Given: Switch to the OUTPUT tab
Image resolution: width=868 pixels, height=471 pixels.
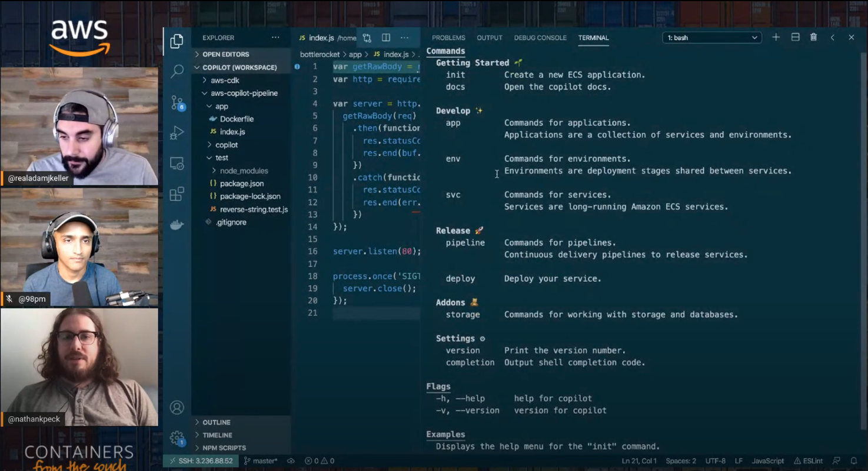Looking at the screenshot, I should (x=490, y=38).
